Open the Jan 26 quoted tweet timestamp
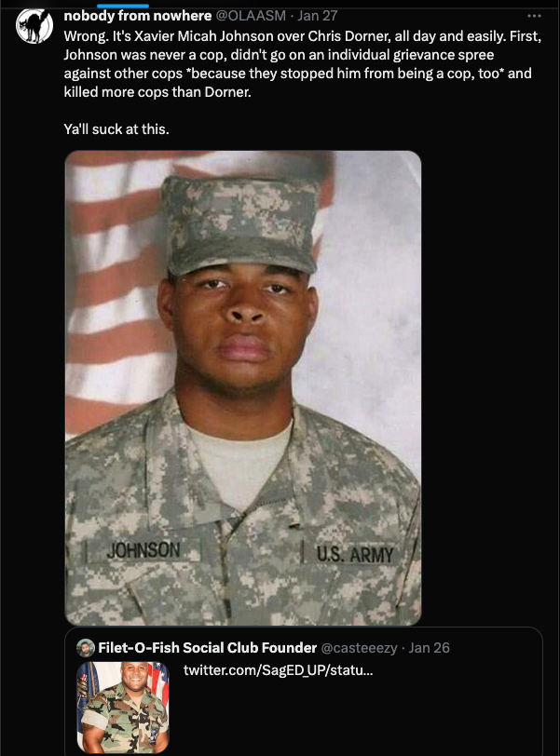 pos(429,647)
